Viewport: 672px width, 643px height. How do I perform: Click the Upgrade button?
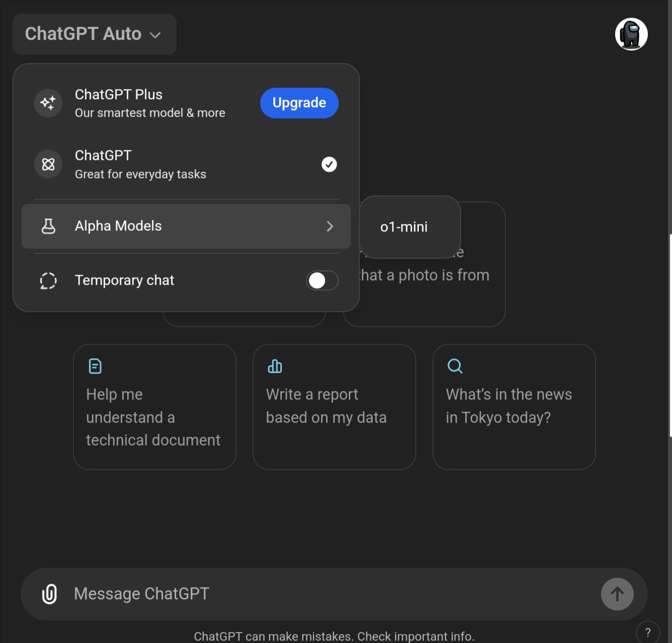click(x=298, y=103)
